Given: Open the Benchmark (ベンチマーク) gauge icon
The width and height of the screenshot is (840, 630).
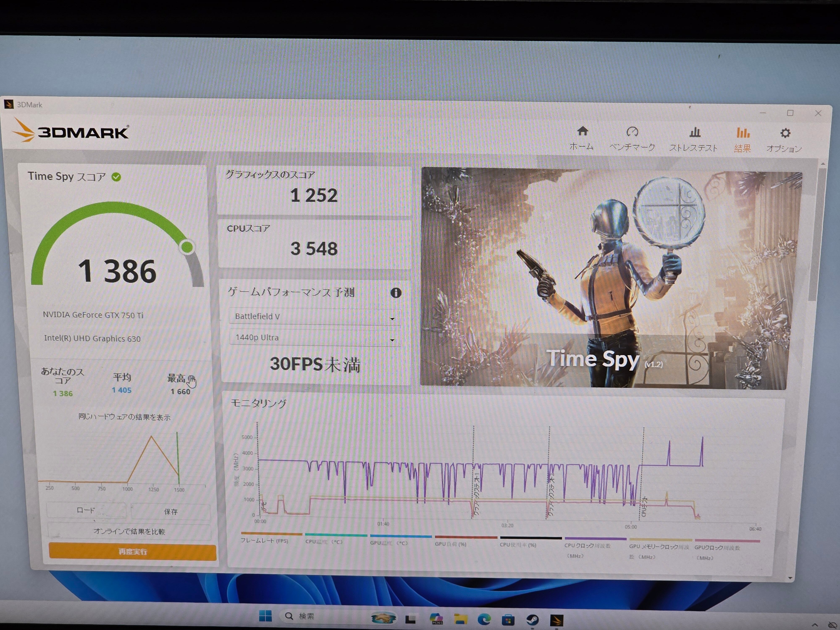Looking at the screenshot, I should tap(632, 132).
